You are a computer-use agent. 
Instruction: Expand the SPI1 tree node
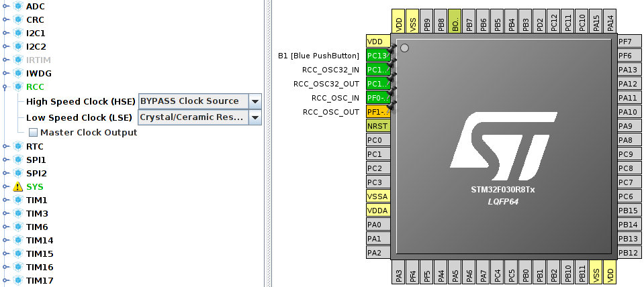pyautogui.click(x=5, y=160)
